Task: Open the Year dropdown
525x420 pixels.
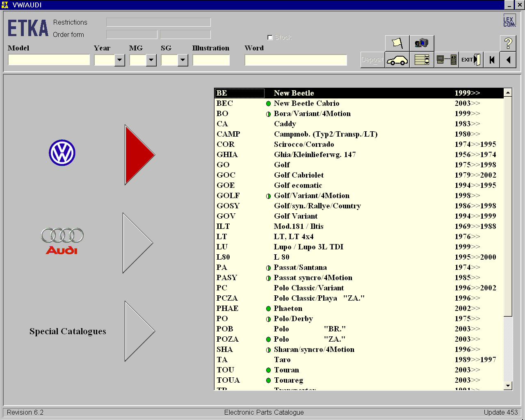Action: pyautogui.click(x=120, y=60)
